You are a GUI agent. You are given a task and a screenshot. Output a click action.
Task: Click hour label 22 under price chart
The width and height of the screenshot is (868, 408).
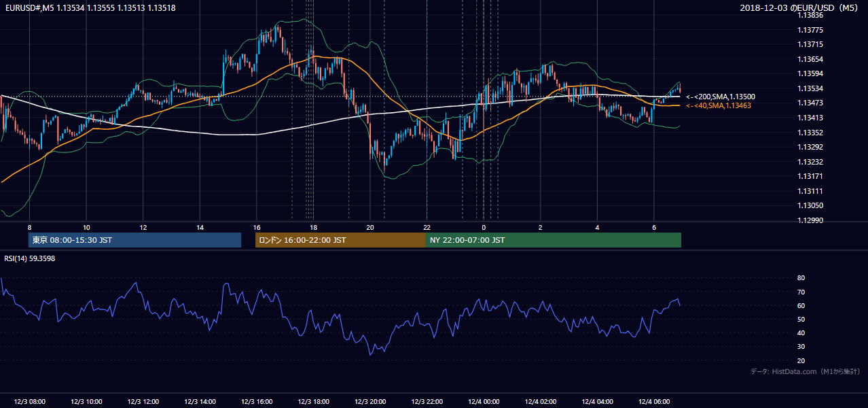(x=427, y=227)
